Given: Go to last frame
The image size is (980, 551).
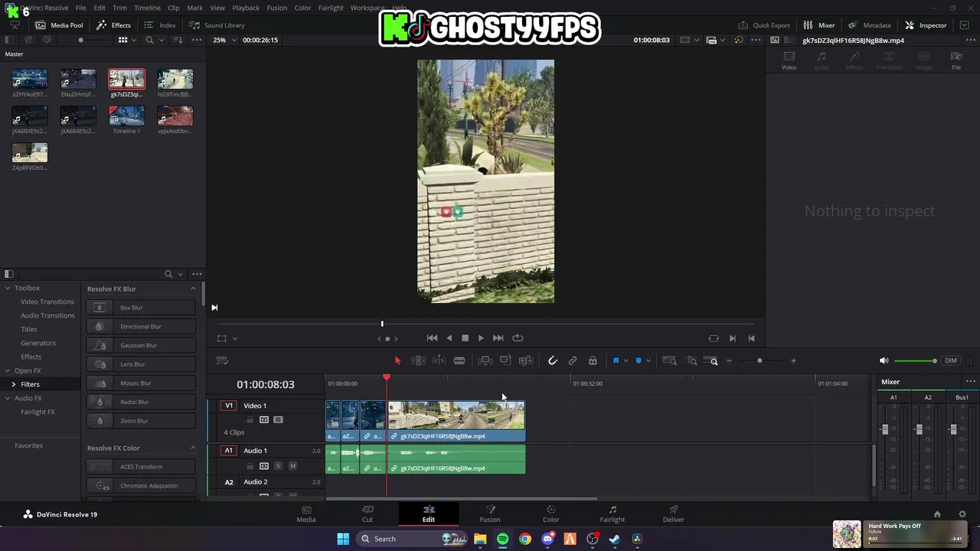Looking at the screenshot, I should (498, 338).
